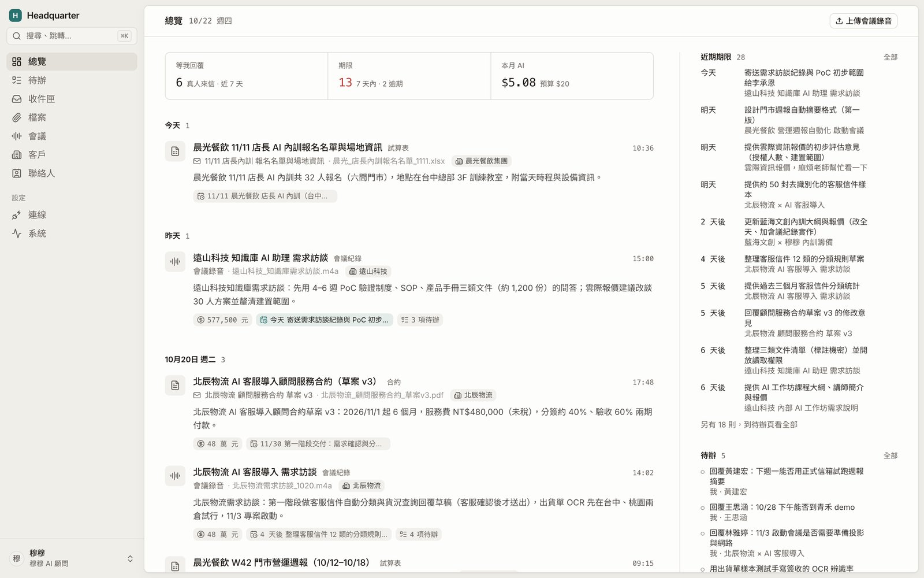Click the 11/30 第一階段交付 deadline chip
924x578 pixels.
coord(318,444)
